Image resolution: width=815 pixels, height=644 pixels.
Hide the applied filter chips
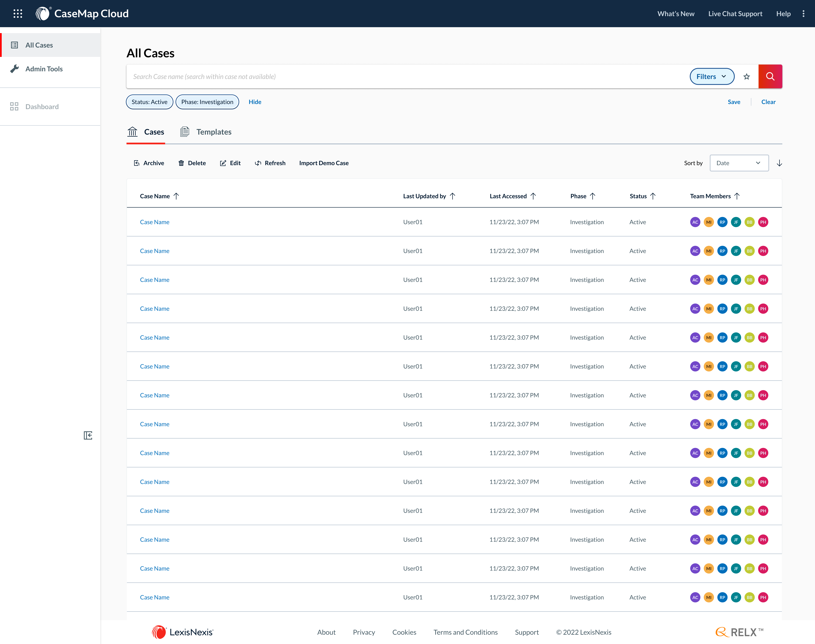tap(255, 102)
